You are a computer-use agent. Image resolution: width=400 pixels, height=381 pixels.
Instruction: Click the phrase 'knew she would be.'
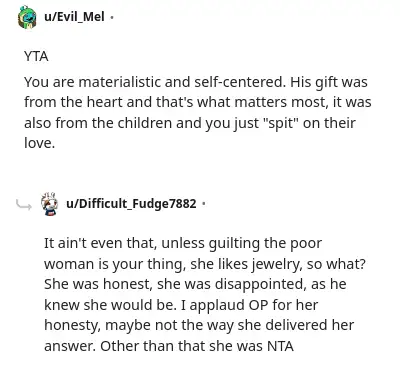(110, 305)
